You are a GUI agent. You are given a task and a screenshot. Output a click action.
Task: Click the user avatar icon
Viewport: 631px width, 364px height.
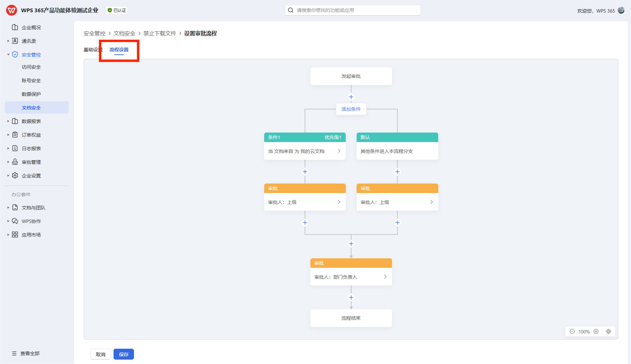(x=621, y=10)
